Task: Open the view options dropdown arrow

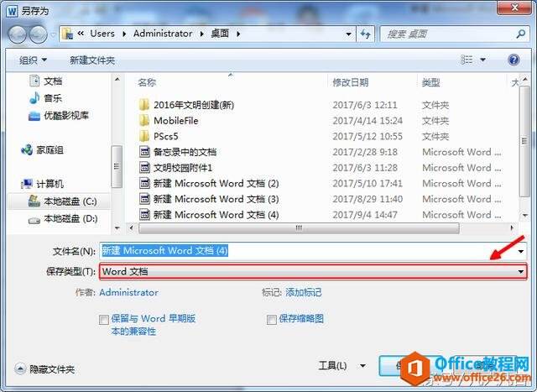Action: pyautogui.click(x=483, y=60)
